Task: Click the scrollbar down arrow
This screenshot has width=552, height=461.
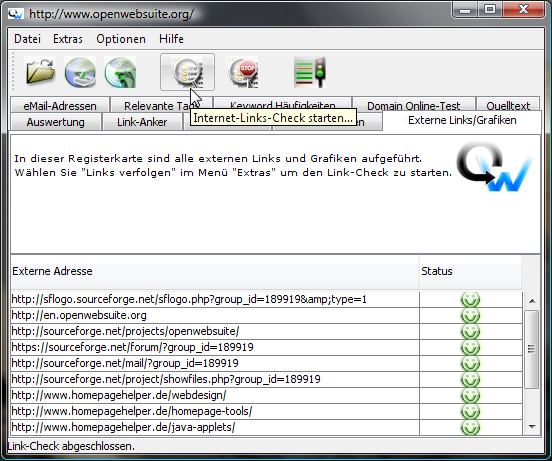Action: pyautogui.click(x=532, y=427)
